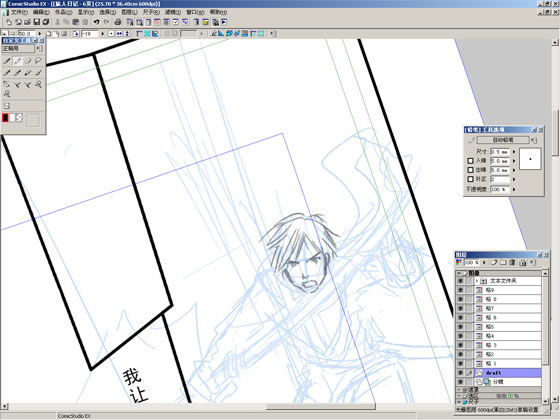Toggle visibility of 格5 layer
560x420 pixels.
click(x=460, y=327)
